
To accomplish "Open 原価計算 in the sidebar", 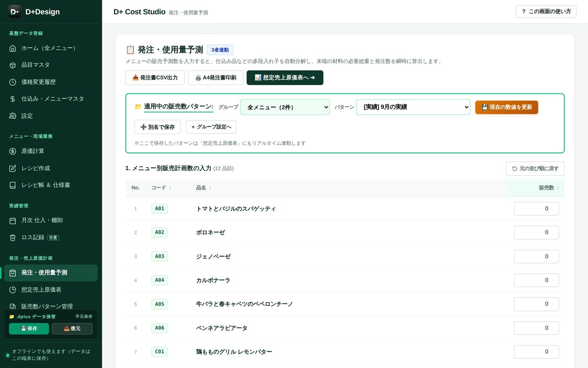I will point(51,151).
